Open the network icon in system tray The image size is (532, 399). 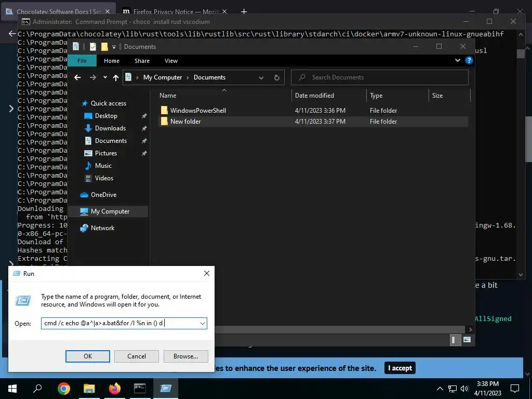pos(453,389)
